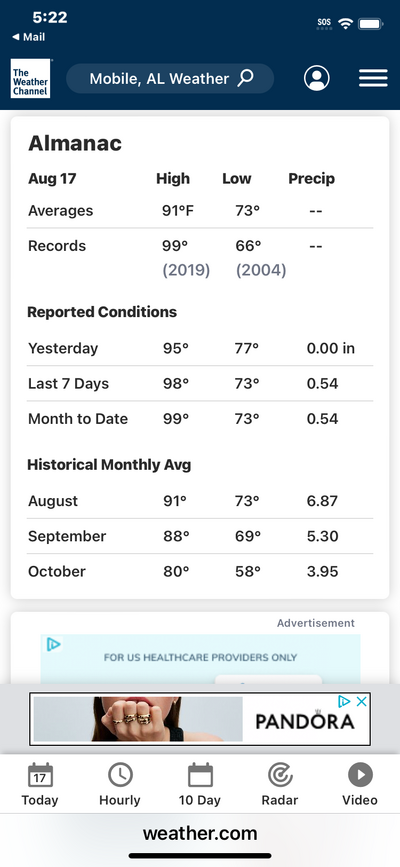Tap the Mobile, AL Weather search field
Viewport: 400px width, 867px height.
pyautogui.click(x=170, y=79)
